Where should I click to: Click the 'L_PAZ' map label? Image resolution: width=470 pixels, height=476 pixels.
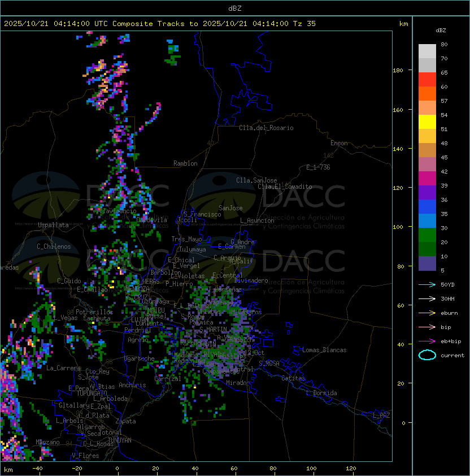381,416
